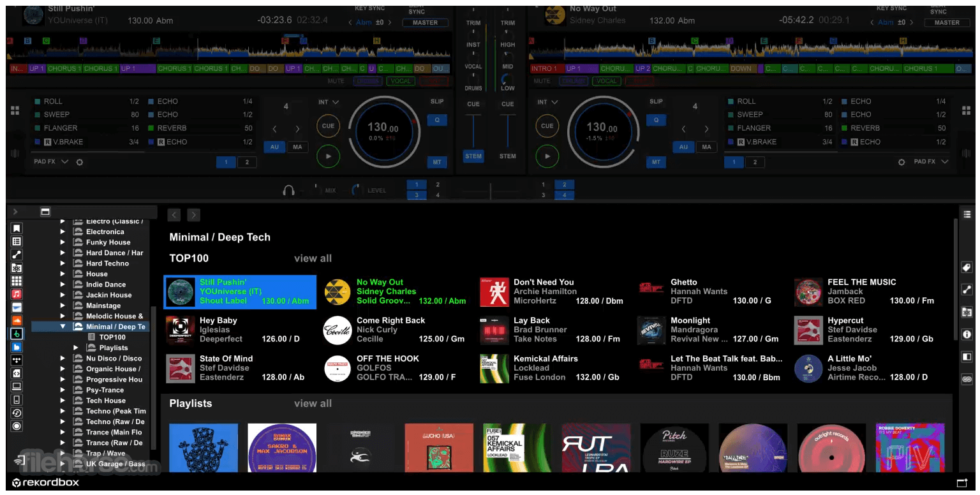980x495 pixels.
Task: Open right deck PAD FX gear settings
Action: tap(902, 162)
